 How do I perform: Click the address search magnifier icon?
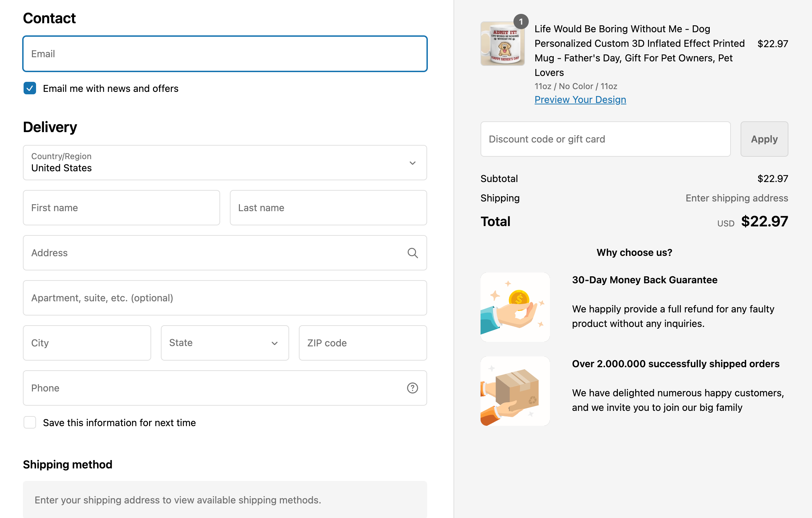tap(412, 253)
